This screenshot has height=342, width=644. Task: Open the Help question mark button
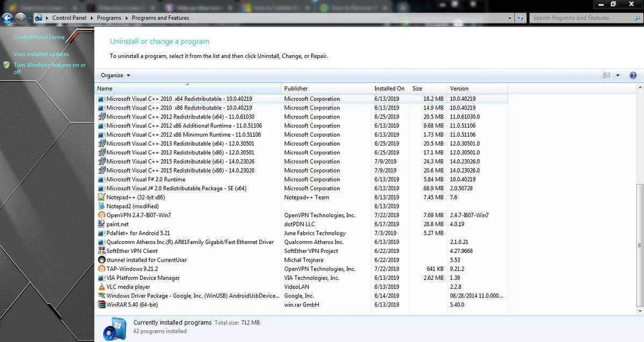point(633,76)
